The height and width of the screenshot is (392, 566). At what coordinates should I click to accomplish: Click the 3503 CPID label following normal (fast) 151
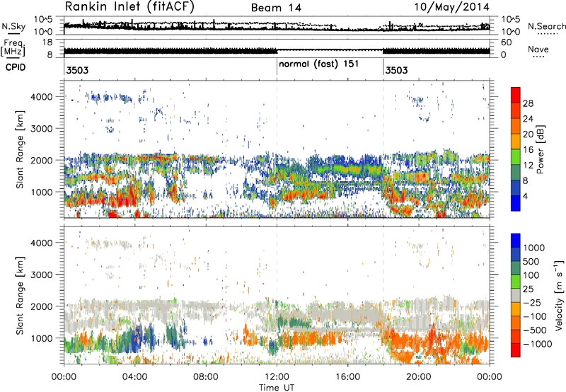pos(396,70)
